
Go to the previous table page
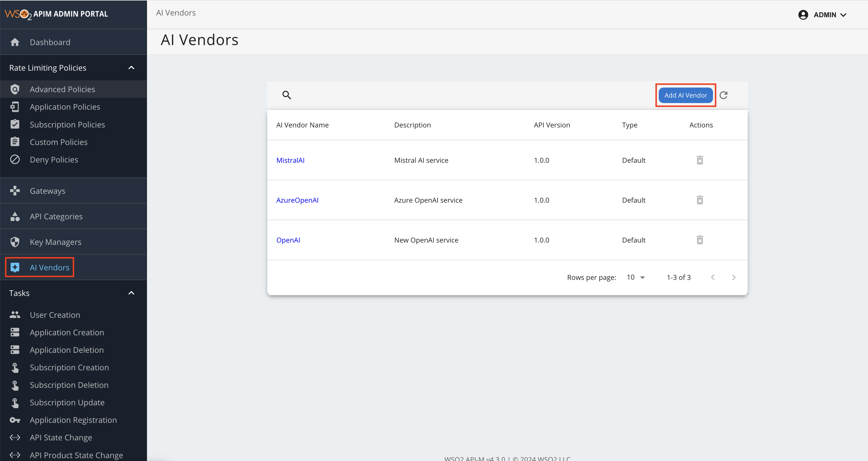713,277
